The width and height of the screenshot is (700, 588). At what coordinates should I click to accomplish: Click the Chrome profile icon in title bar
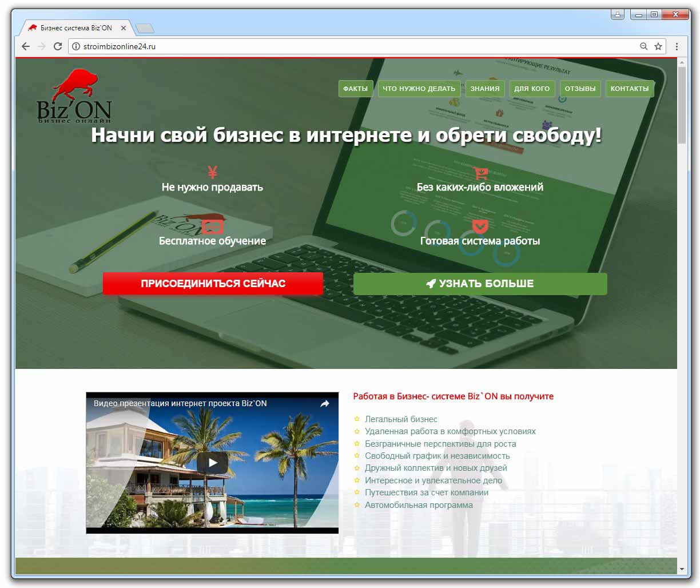pos(617,15)
